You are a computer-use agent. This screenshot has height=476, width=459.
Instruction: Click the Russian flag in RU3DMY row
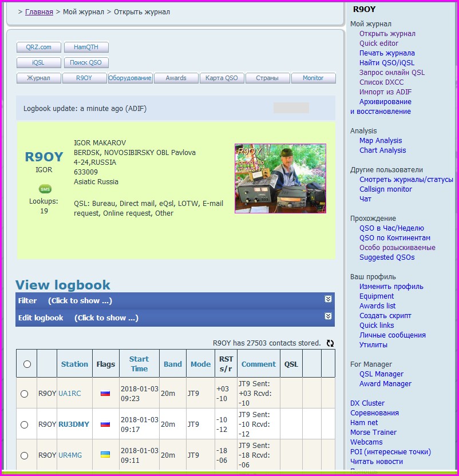105,425
